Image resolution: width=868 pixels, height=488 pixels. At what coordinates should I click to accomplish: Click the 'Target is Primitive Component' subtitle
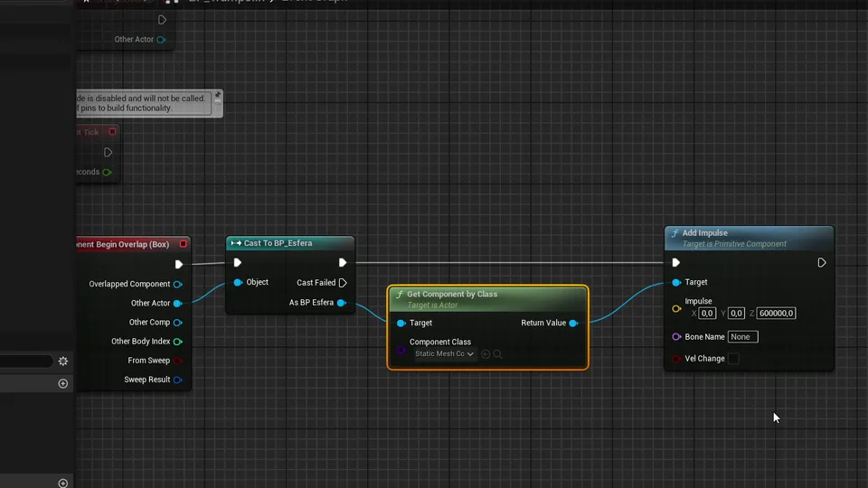(x=734, y=244)
